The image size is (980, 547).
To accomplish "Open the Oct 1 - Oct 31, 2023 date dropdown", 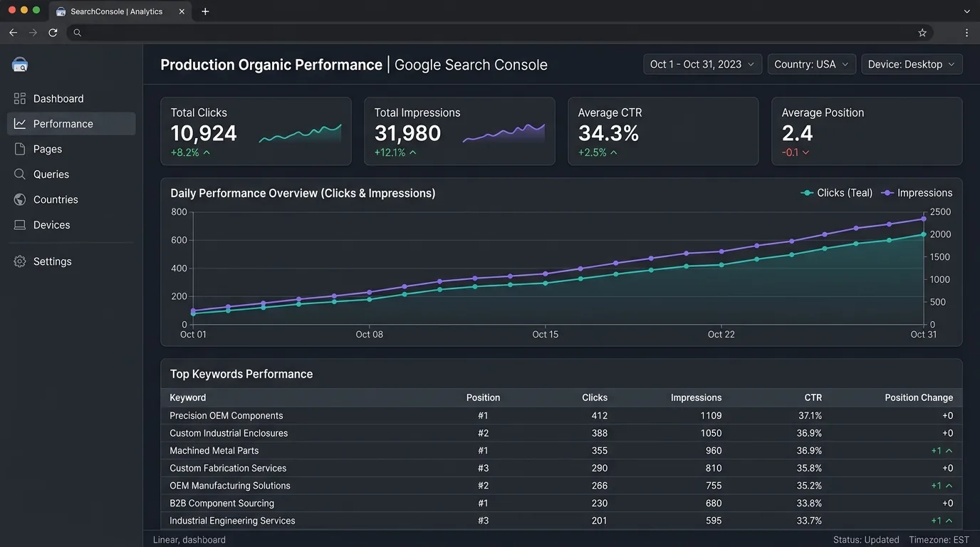I will [x=702, y=64].
